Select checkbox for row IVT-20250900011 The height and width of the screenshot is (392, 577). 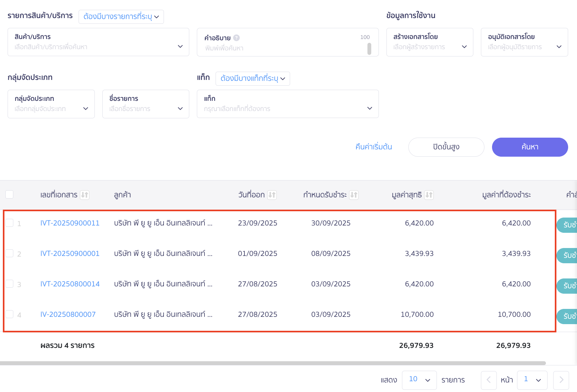click(10, 223)
